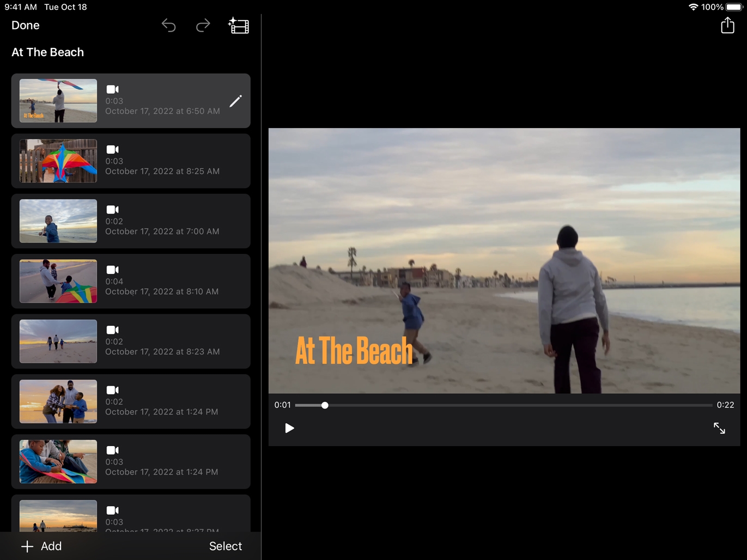Select the partially visible last sunset clip
The width and height of the screenshot is (747, 560).
[x=131, y=513]
